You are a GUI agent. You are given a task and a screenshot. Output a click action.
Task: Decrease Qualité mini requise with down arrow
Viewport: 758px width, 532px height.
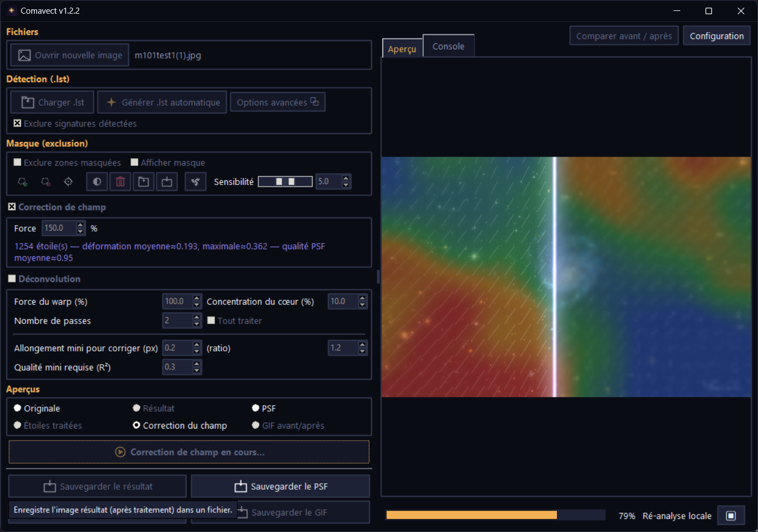(x=197, y=371)
